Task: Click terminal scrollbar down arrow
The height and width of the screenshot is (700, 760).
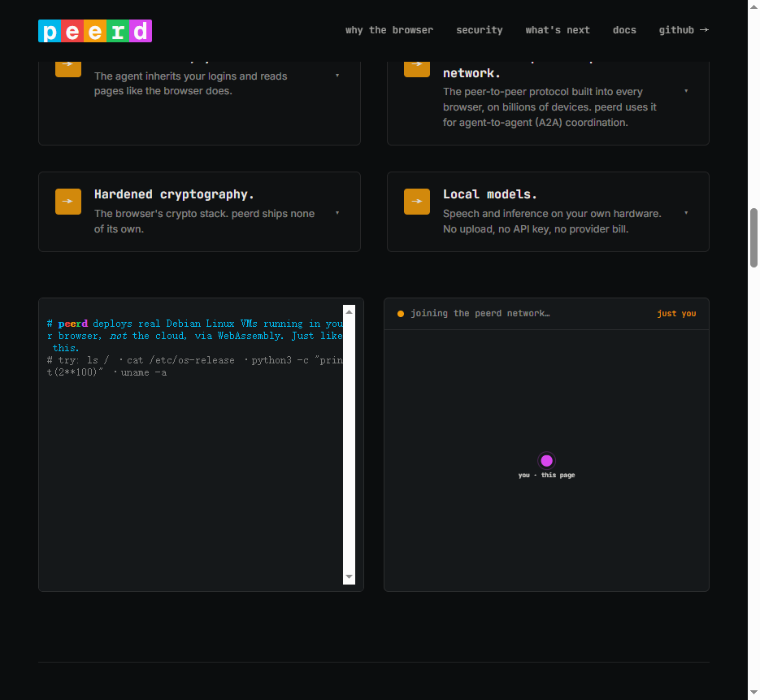Action: [x=349, y=577]
